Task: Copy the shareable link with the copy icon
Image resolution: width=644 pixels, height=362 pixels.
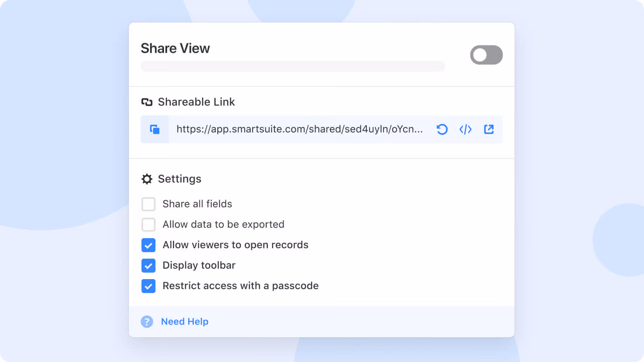Action: (x=154, y=129)
